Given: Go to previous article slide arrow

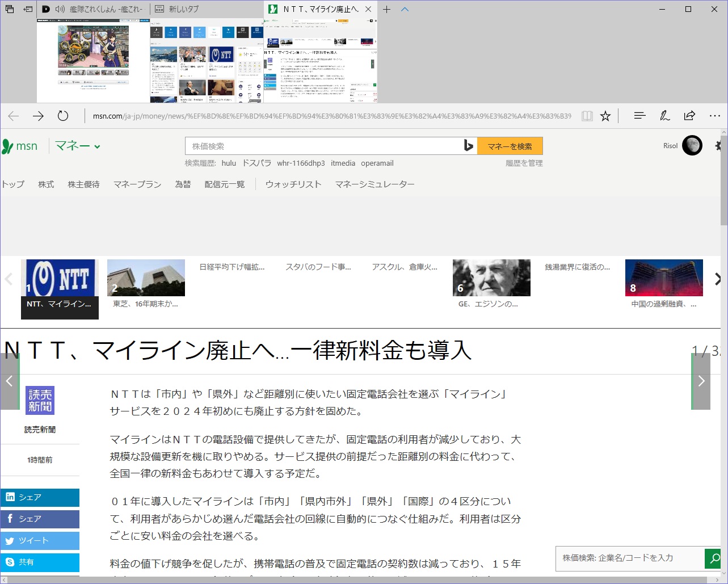Looking at the screenshot, I should (10, 381).
